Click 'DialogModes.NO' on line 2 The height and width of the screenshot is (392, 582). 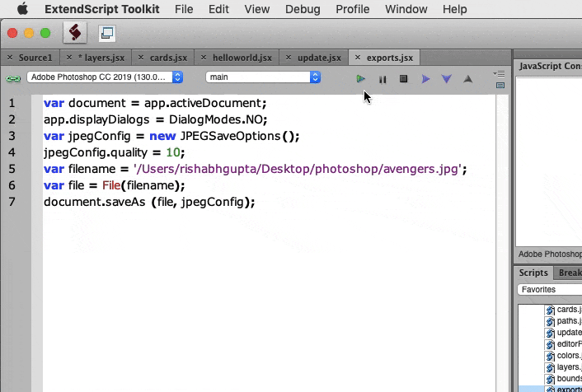point(216,119)
